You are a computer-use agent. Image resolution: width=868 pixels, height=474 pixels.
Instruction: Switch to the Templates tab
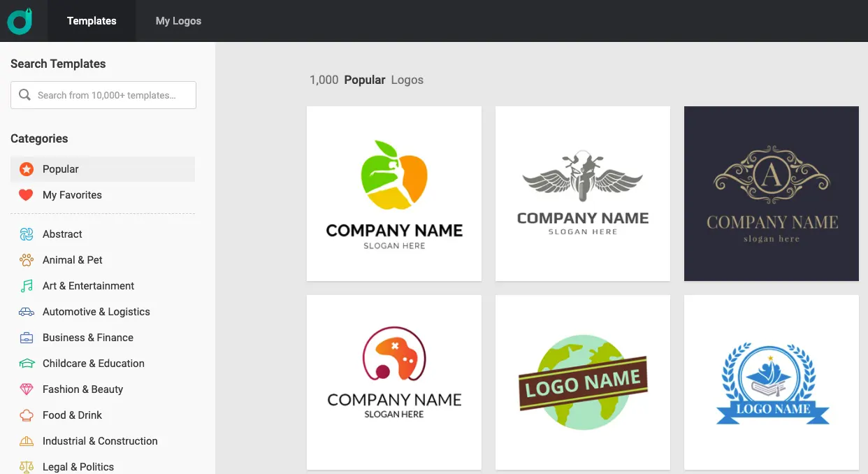pos(92,21)
